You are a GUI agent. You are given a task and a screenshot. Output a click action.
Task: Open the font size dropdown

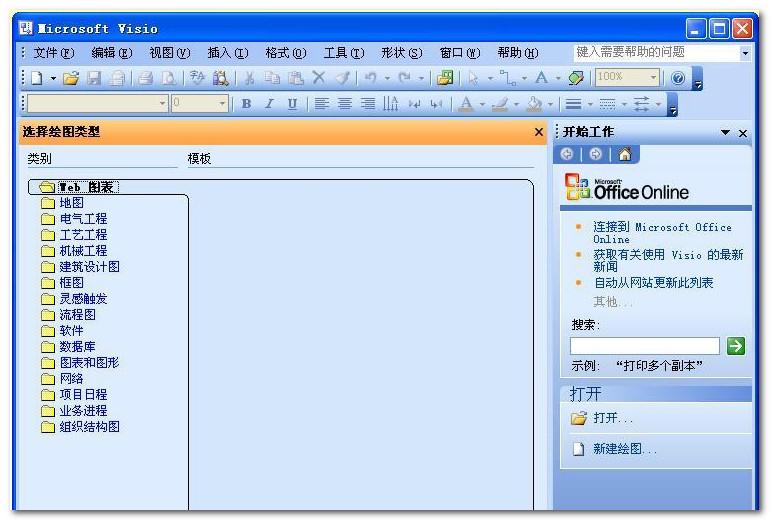click(222, 104)
